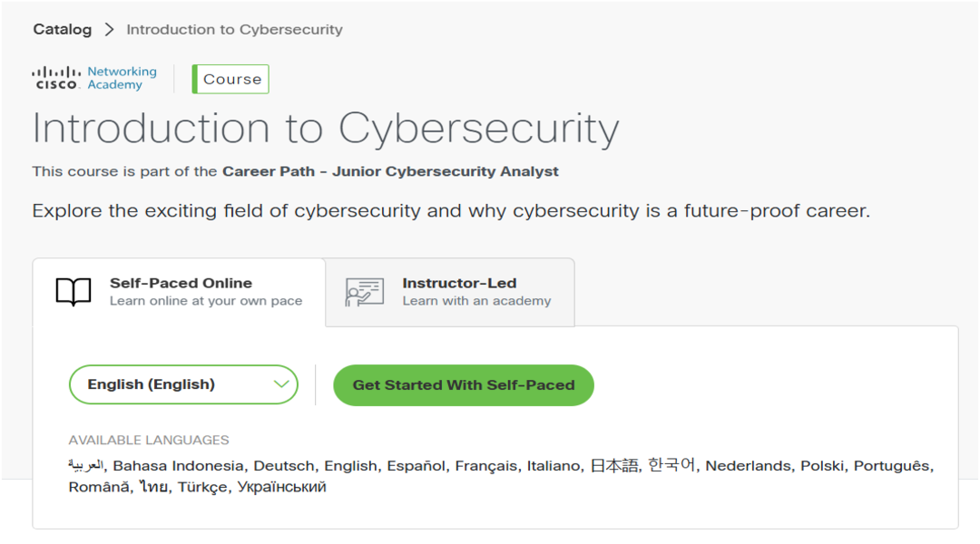Click the open book Self-Paced icon

tap(73, 292)
